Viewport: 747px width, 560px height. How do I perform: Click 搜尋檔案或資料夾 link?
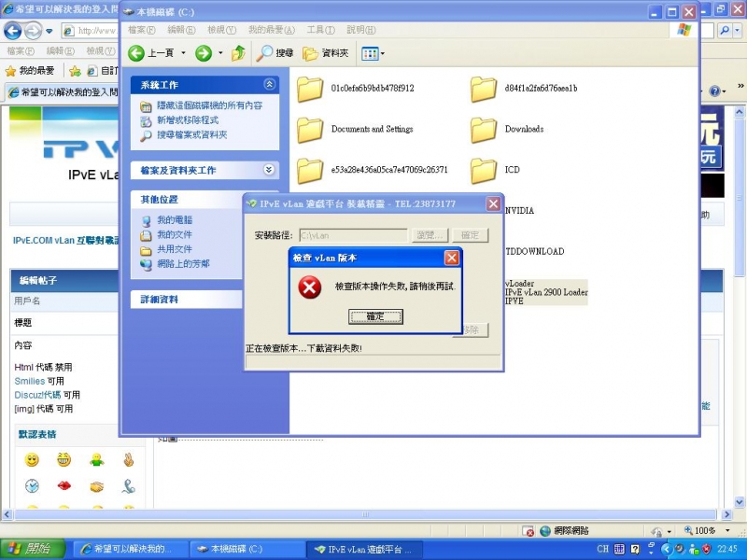(192, 134)
